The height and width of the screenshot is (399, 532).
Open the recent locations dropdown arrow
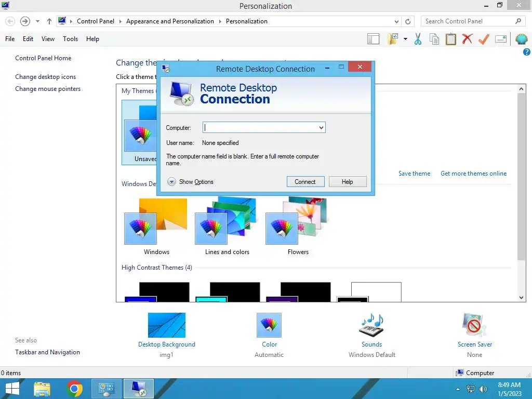(x=37, y=21)
